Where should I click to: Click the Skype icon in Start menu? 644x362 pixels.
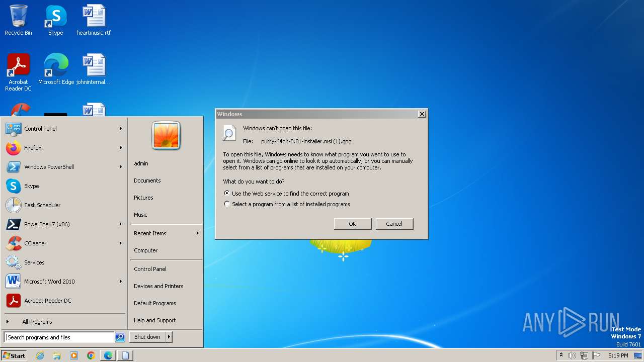[13, 186]
